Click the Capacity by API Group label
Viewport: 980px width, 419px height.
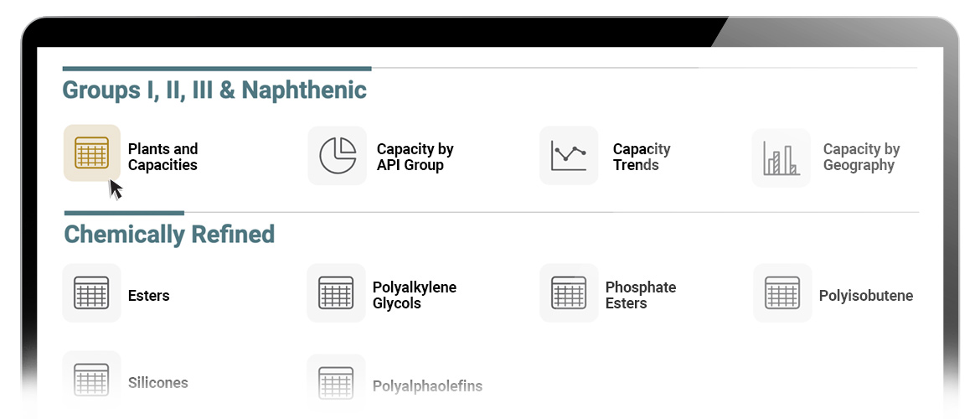click(415, 157)
